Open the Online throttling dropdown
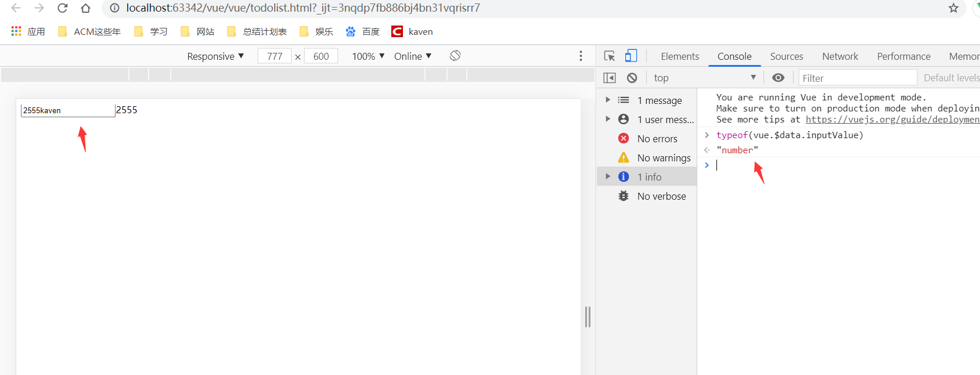980x375 pixels. pos(413,56)
